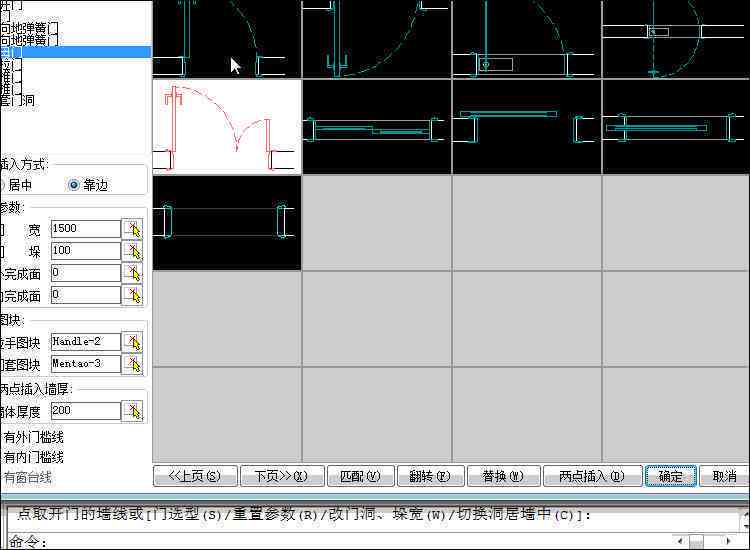Pick door width value from drawing icon
The height and width of the screenshot is (550, 750).
(132, 229)
